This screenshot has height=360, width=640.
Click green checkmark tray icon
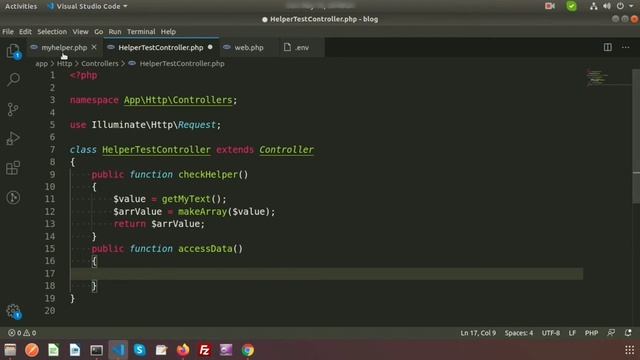(571, 6)
